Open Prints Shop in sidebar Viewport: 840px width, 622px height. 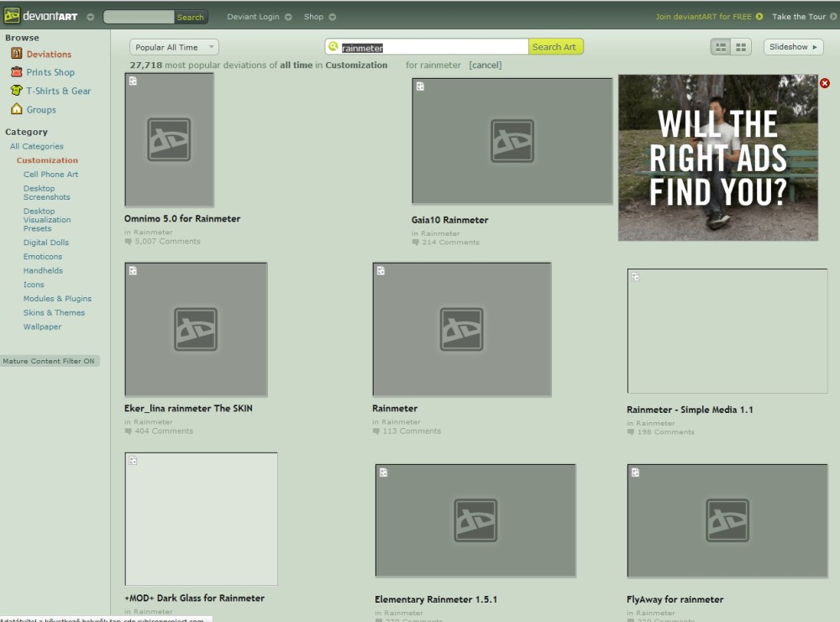pyautogui.click(x=50, y=72)
